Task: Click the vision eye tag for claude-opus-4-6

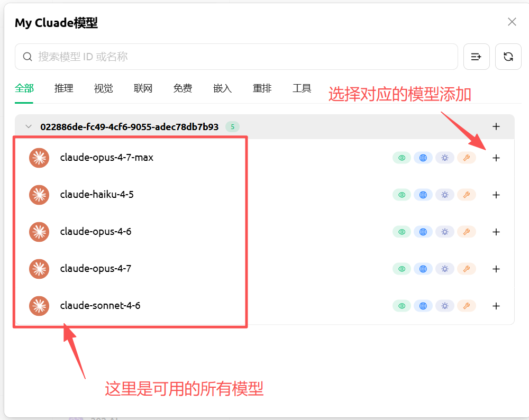Action: [402, 232]
